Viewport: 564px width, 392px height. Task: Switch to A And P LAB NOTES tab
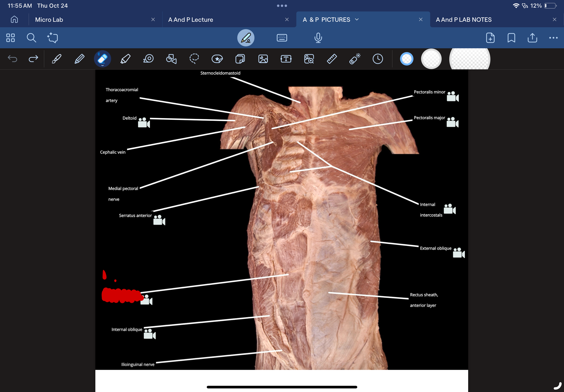pyautogui.click(x=464, y=20)
